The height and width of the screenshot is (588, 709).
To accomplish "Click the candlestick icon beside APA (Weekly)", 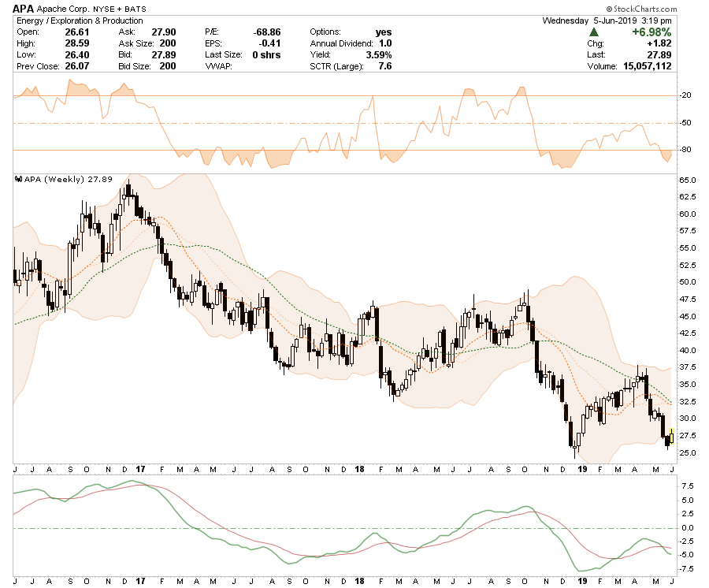I will (x=19, y=179).
